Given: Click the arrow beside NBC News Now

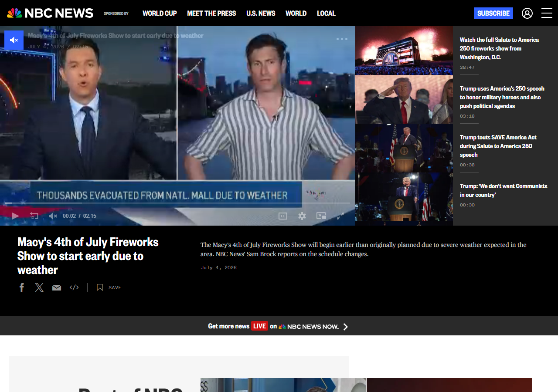Looking at the screenshot, I should [346, 327].
